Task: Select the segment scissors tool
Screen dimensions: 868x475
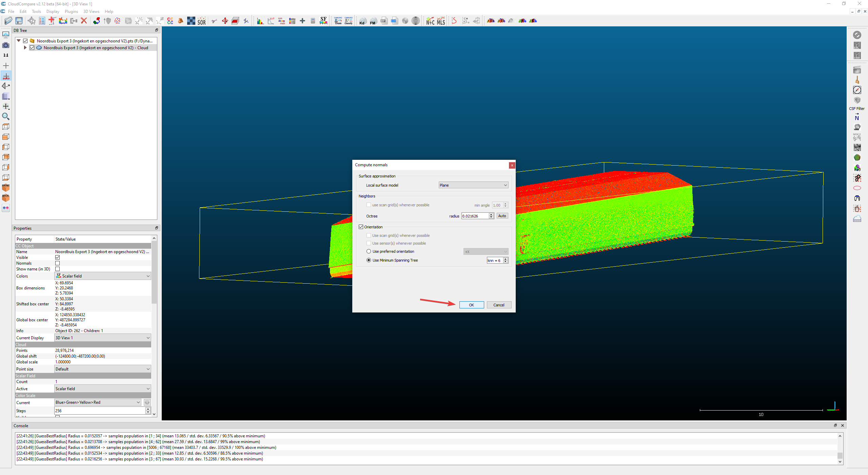Action: [214, 21]
